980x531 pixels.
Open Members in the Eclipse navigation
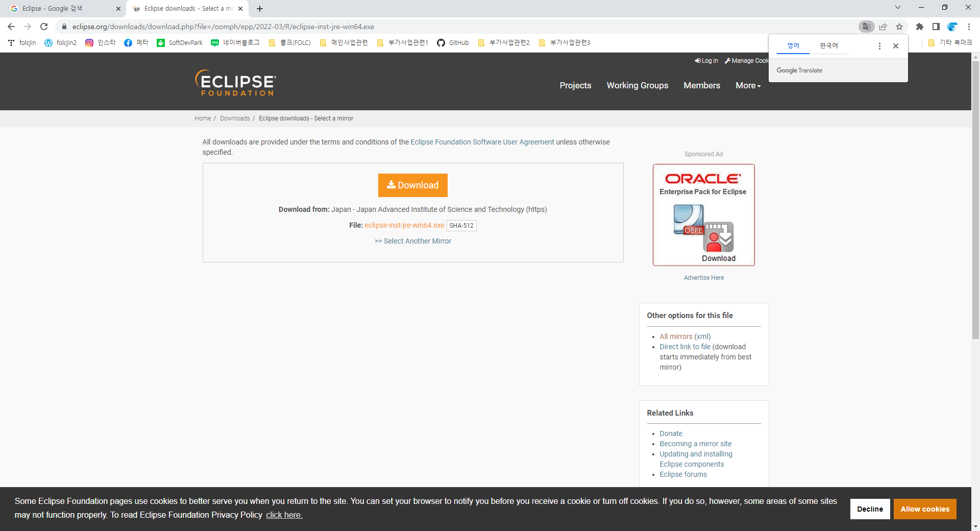click(x=702, y=86)
